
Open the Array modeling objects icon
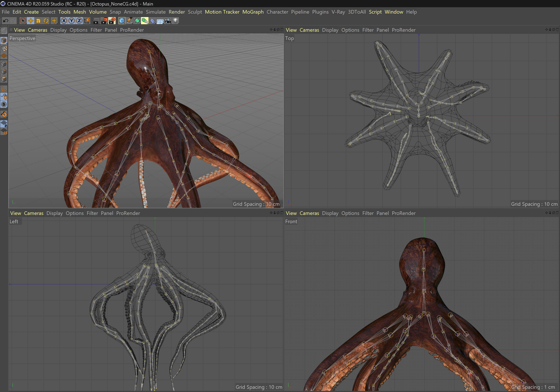pyautogui.click(x=145, y=21)
